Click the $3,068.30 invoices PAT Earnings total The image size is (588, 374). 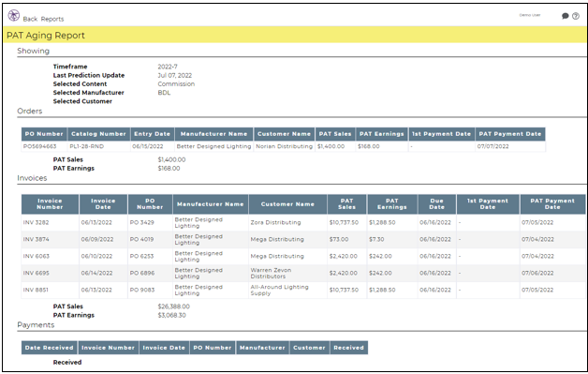coord(171,315)
